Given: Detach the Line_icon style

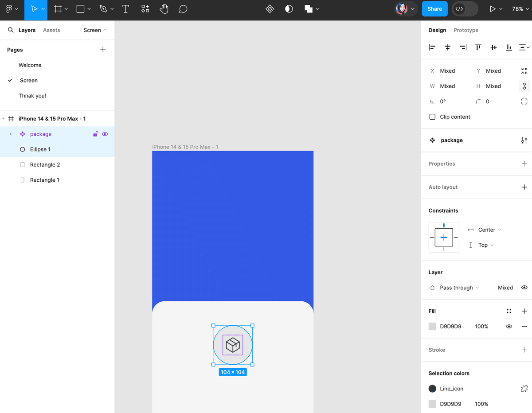Looking at the screenshot, I should [x=524, y=389].
